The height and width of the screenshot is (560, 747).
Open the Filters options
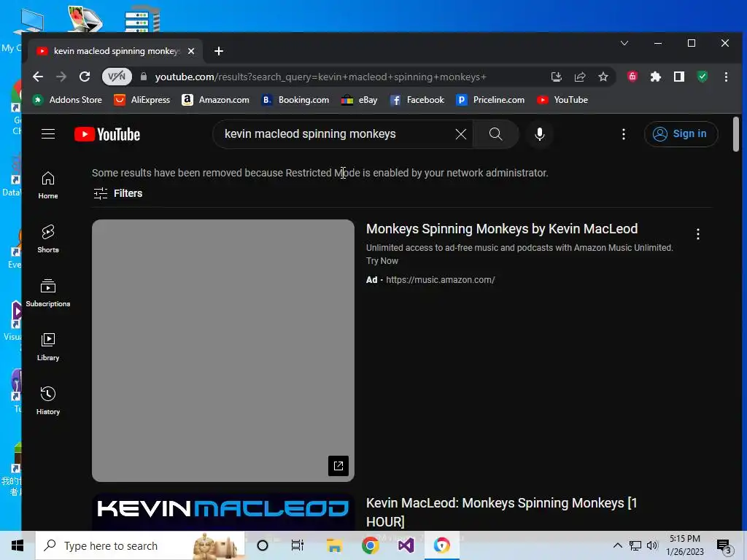(x=117, y=193)
